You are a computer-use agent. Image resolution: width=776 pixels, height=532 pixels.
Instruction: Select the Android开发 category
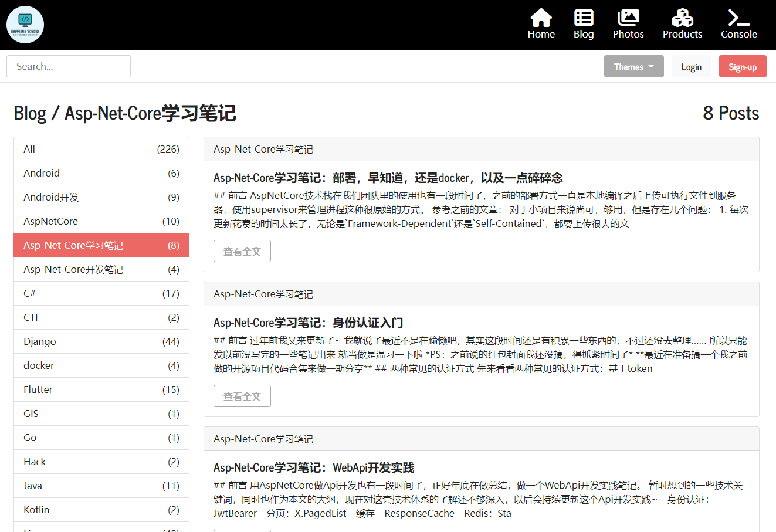[x=101, y=197]
